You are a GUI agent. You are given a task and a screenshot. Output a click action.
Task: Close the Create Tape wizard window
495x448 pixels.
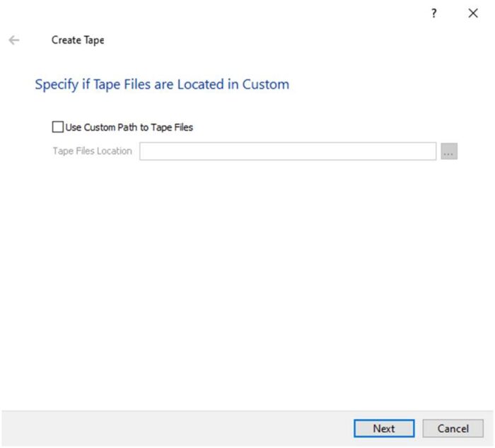coord(473,13)
